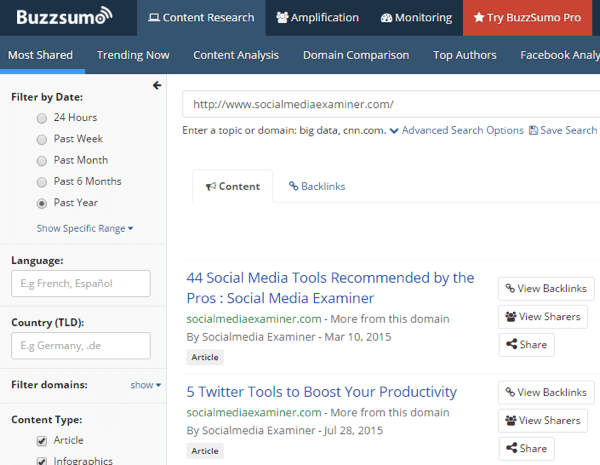Click the Article tag under 5 Twitter Tools
Screen dimensions: 600x465
pos(205,451)
